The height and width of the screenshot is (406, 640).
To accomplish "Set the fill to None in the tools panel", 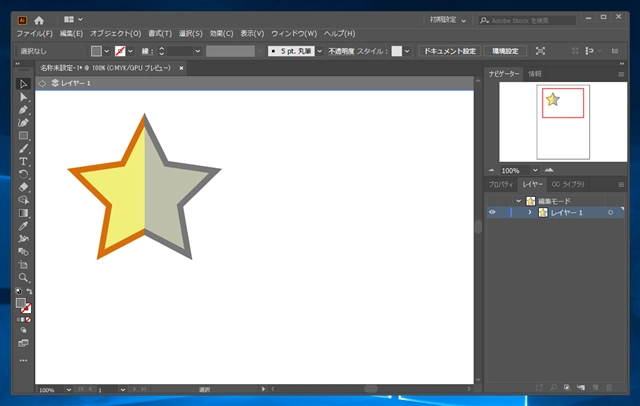I will [28, 320].
